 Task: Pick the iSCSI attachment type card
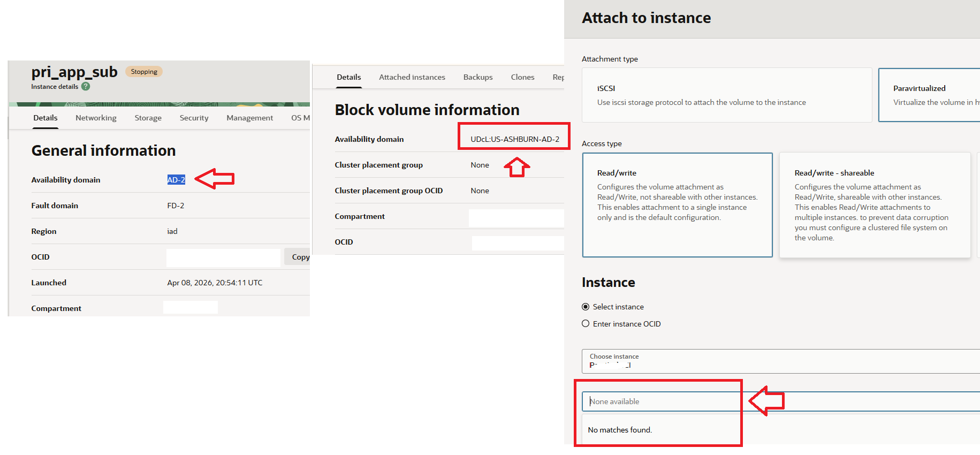point(726,95)
